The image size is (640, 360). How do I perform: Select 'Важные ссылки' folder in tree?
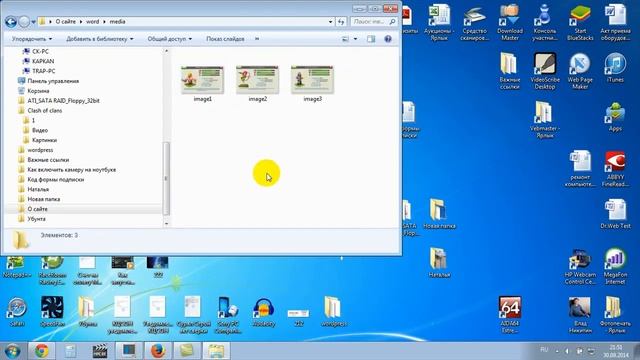[48, 160]
